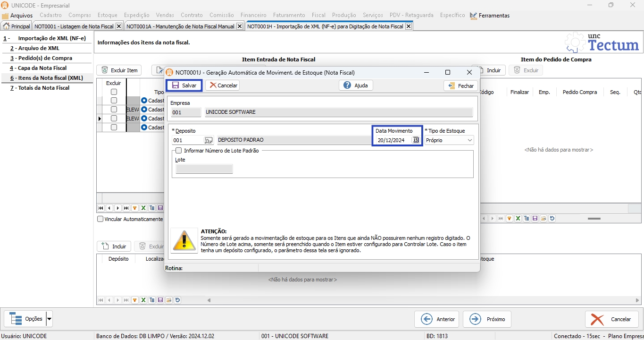
Task: Open the Opções dropdown arrow
Action: tap(49, 319)
